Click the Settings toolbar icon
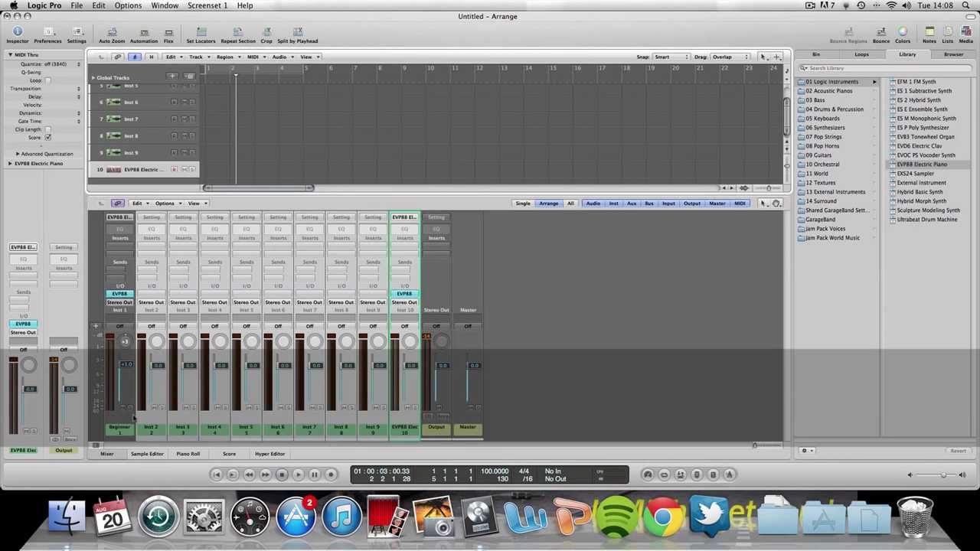Image resolution: width=980 pixels, height=551 pixels. [77, 34]
